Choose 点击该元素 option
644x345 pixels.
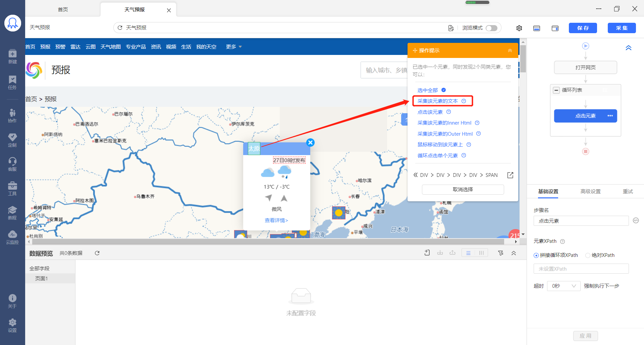pyautogui.click(x=430, y=112)
